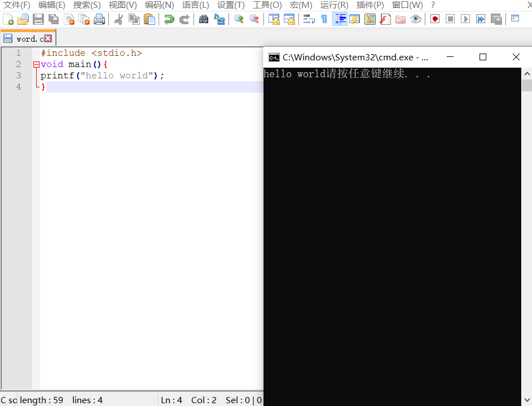
Task: Toggle word wrap toolbar icon
Action: pyautogui.click(x=309, y=19)
